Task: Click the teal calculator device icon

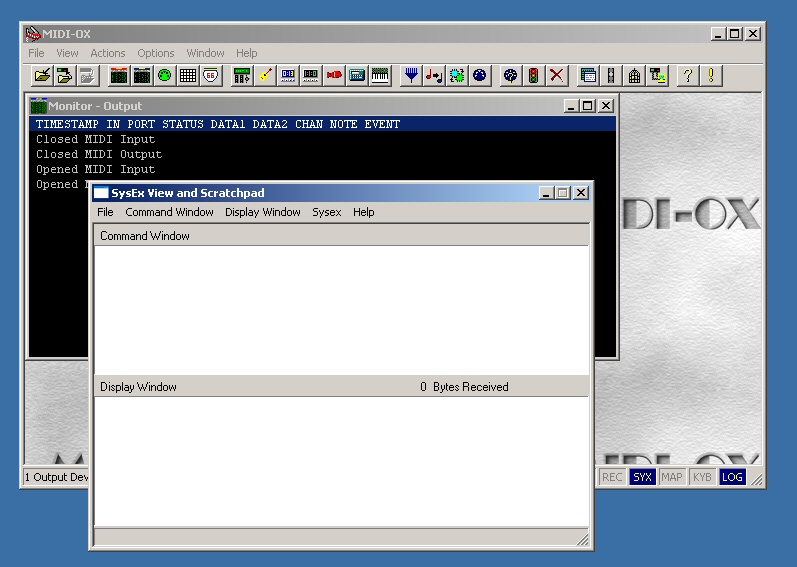Action: [x=357, y=76]
